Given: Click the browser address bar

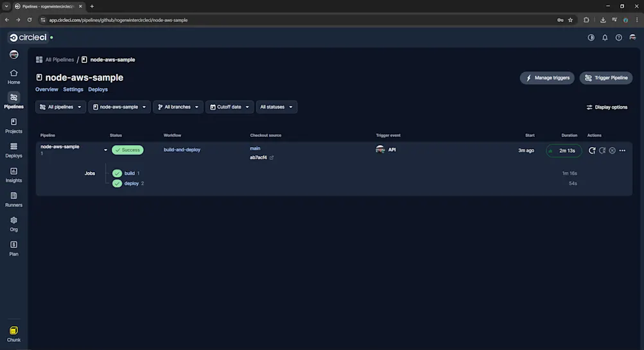Looking at the screenshot, I should (300, 20).
